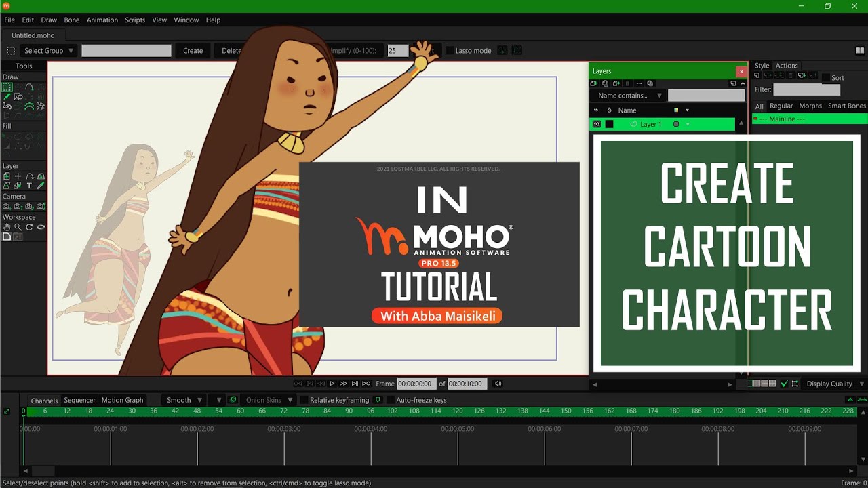Open the Bone menu
This screenshot has width=868, height=488.
pos(71,20)
